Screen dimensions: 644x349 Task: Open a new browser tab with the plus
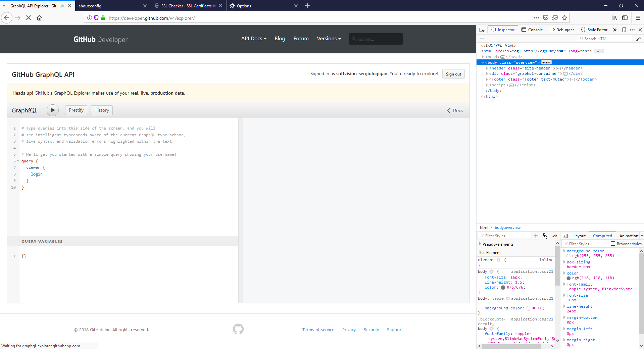307,5
